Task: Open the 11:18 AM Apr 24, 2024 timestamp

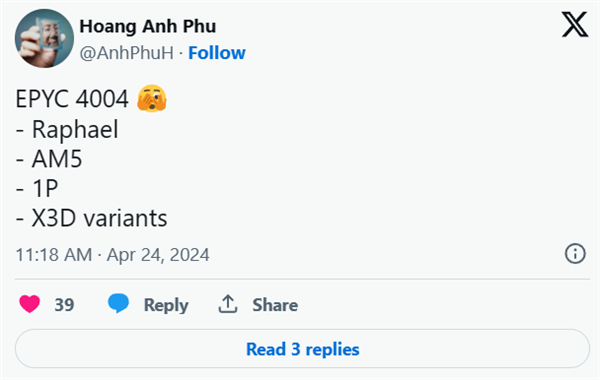Action: tap(112, 254)
